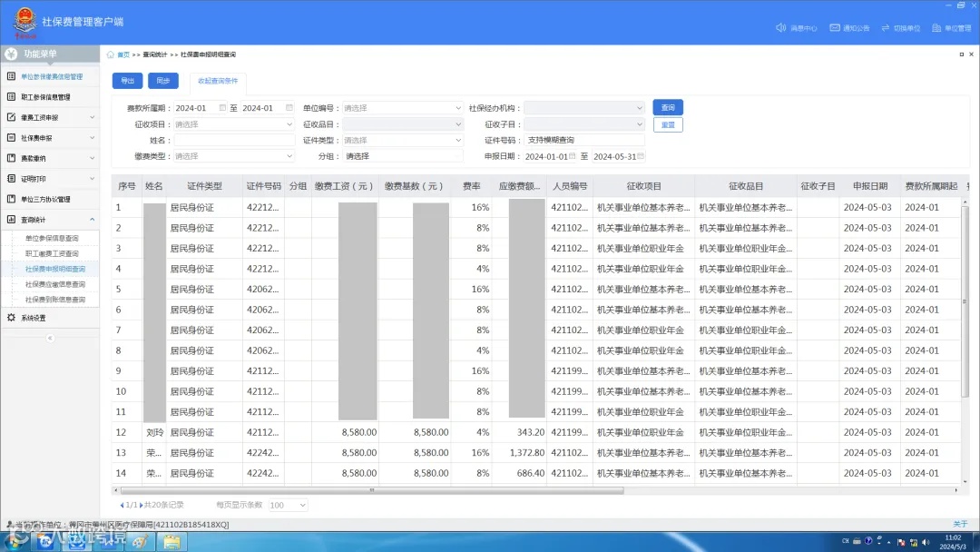The image size is (980, 552).
Task: Click 单位三方协议管理 menu icon
Action: point(11,199)
